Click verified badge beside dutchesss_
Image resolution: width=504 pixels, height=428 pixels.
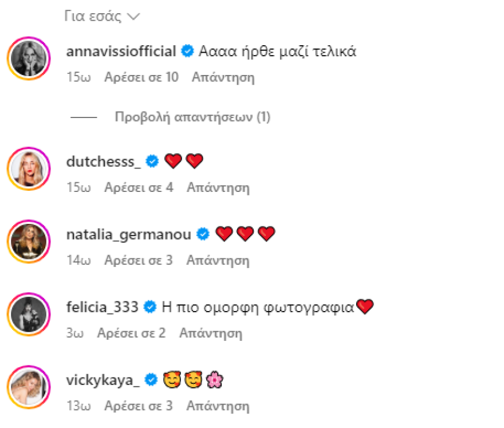click(x=152, y=161)
